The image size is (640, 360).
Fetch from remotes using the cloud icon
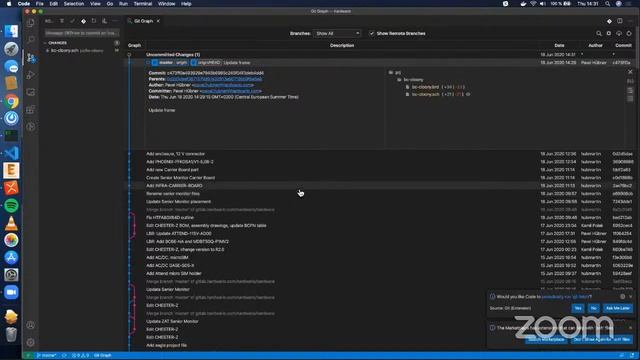619,33
